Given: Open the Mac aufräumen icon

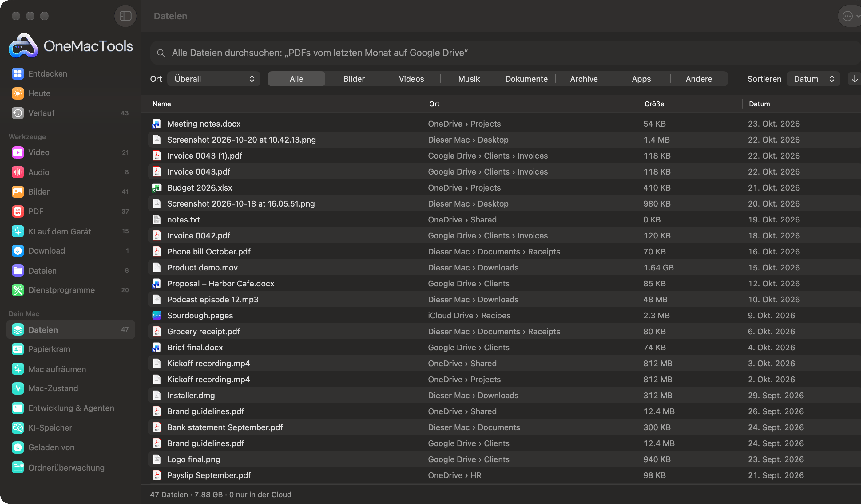Looking at the screenshot, I should point(18,369).
